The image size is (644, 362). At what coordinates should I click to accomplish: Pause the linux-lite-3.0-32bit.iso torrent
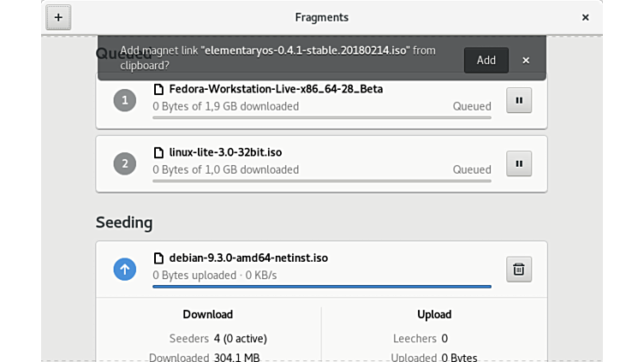(x=519, y=163)
